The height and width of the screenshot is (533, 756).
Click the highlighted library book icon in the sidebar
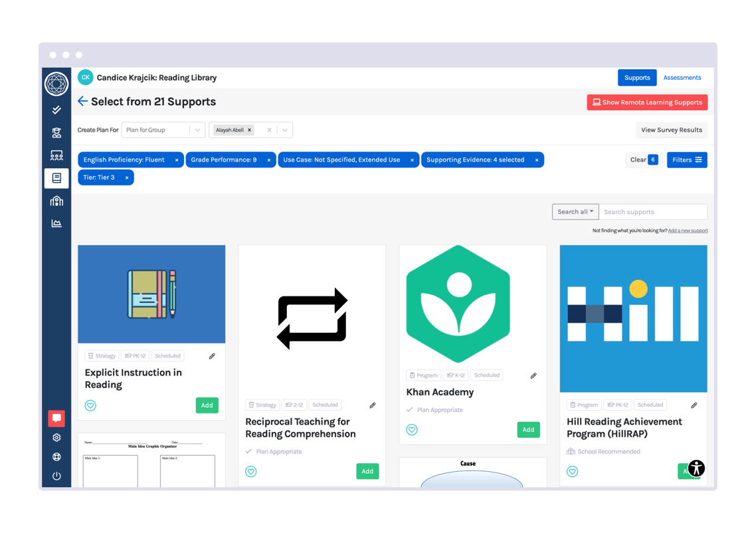pos(56,178)
